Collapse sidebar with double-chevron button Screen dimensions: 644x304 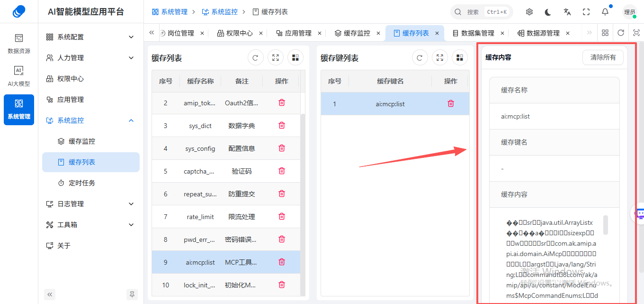50,295
